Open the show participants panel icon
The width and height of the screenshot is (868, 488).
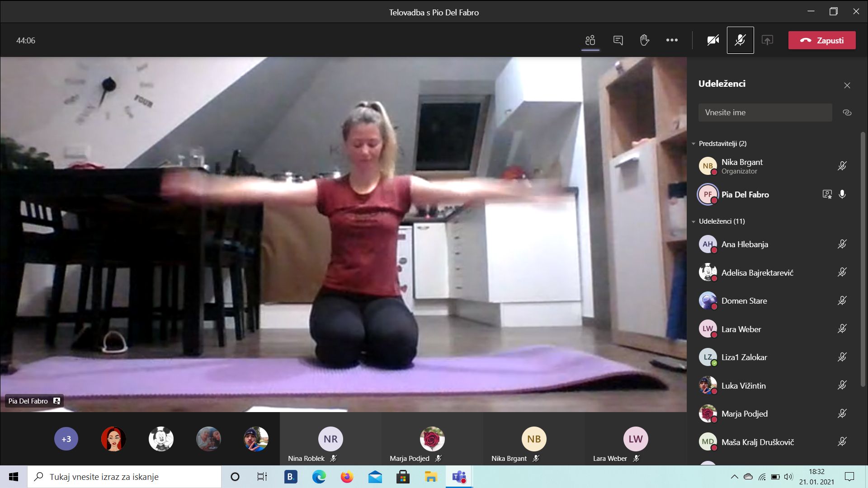pos(590,40)
